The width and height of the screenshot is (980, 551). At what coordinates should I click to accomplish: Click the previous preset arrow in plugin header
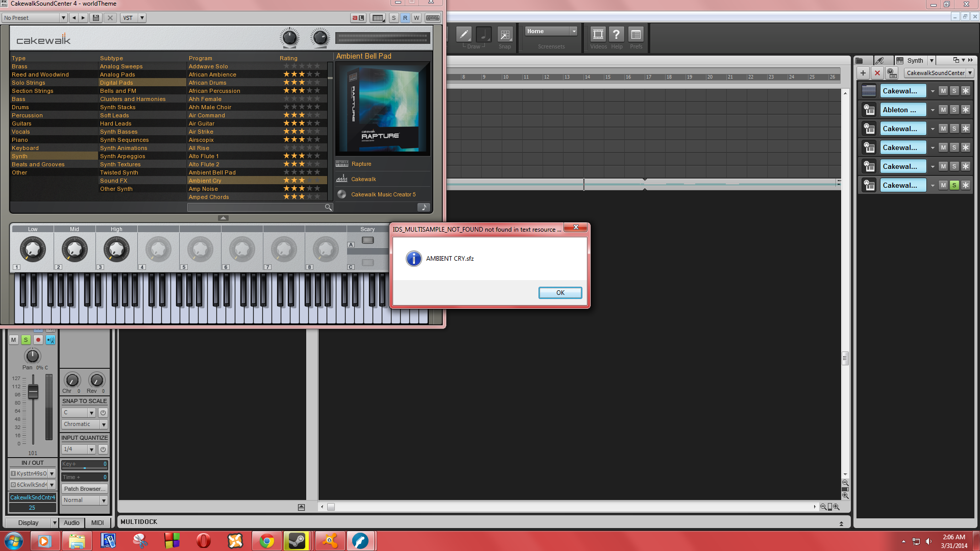[x=74, y=18]
